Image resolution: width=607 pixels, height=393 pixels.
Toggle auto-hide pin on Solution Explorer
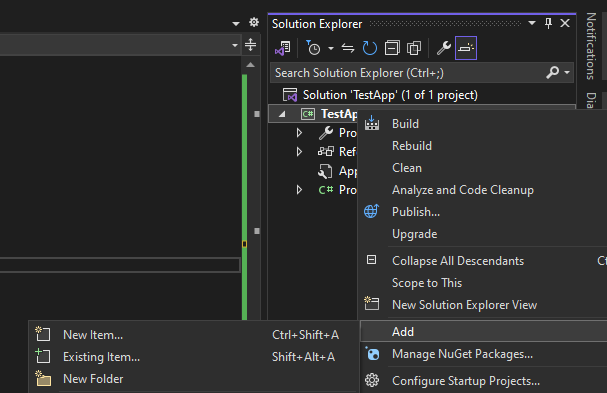click(x=548, y=23)
